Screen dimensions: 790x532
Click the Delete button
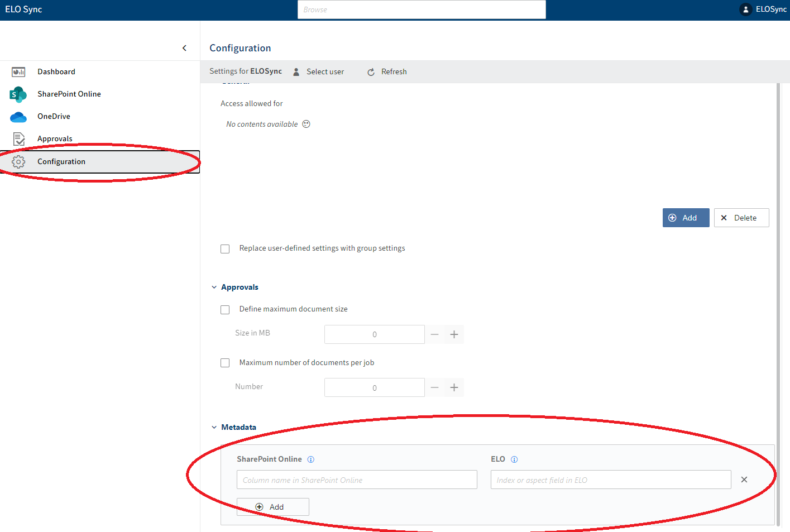(741, 218)
